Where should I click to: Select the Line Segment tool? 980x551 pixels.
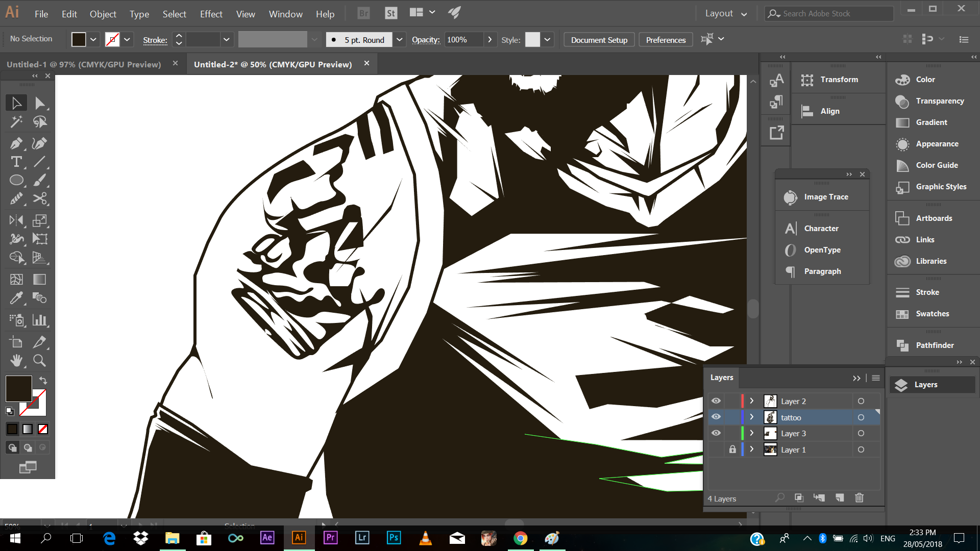(40, 162)
